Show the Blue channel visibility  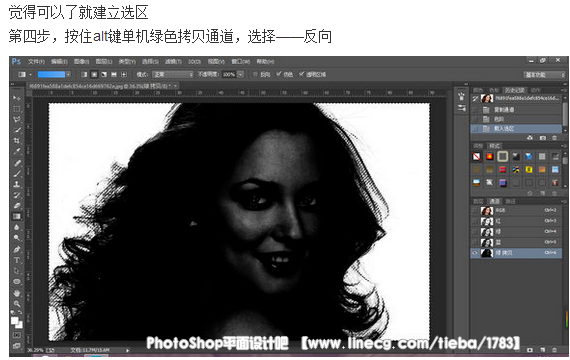(x=475, y=242)
